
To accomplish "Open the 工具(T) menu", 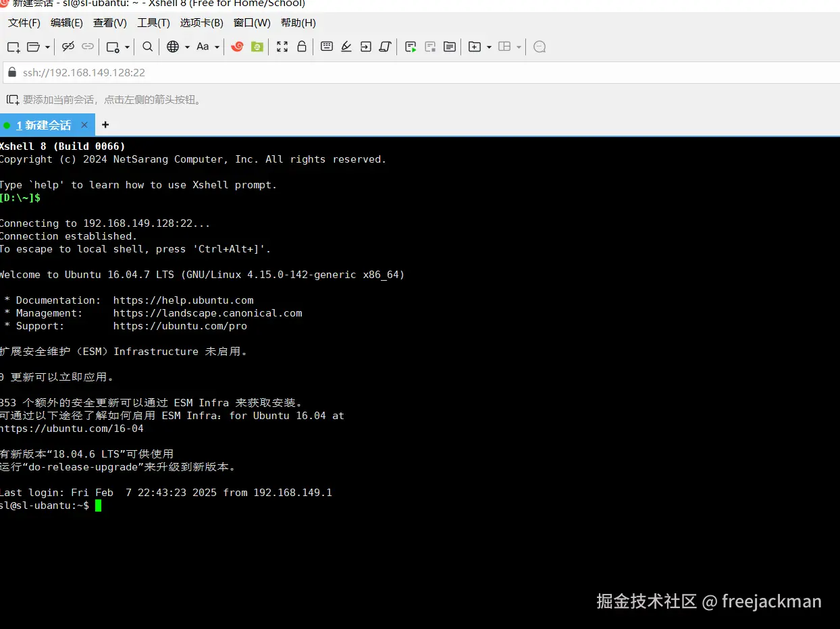I will click(154, 23).
